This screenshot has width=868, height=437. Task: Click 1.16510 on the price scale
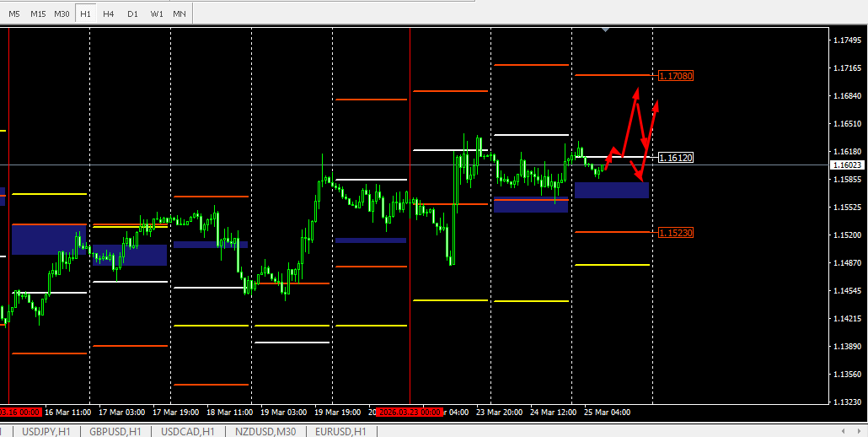click(848, 123)
